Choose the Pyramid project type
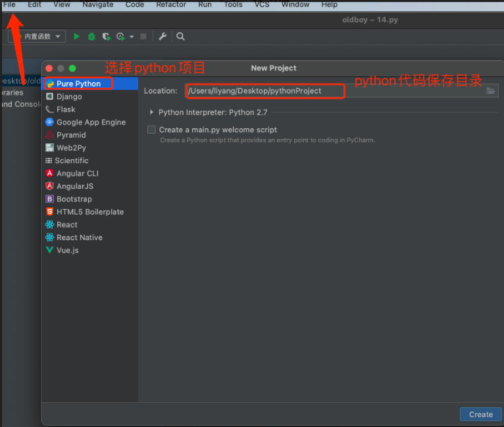 (x=89, y=135)
